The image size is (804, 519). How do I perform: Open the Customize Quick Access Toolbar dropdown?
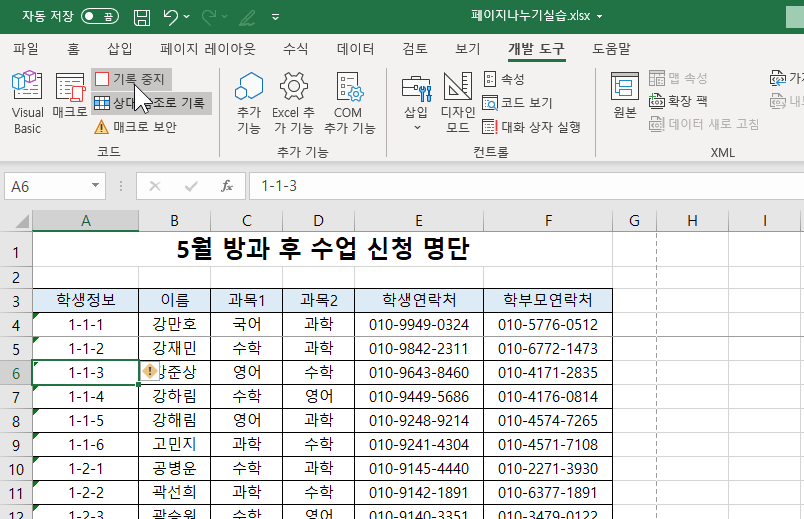[x=275, y=17]
